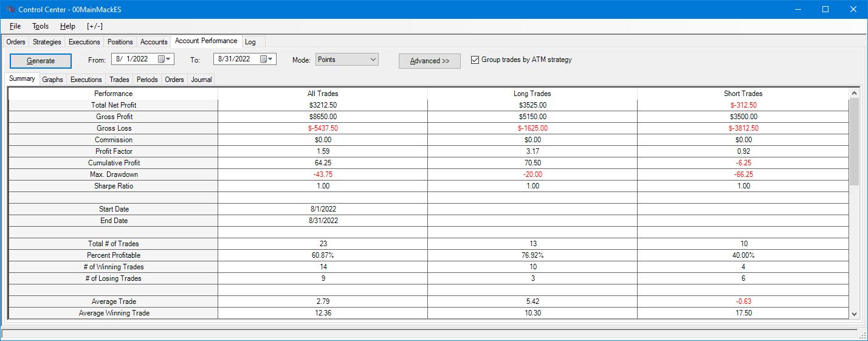Select the Total # of Trades label

[113, 244]
